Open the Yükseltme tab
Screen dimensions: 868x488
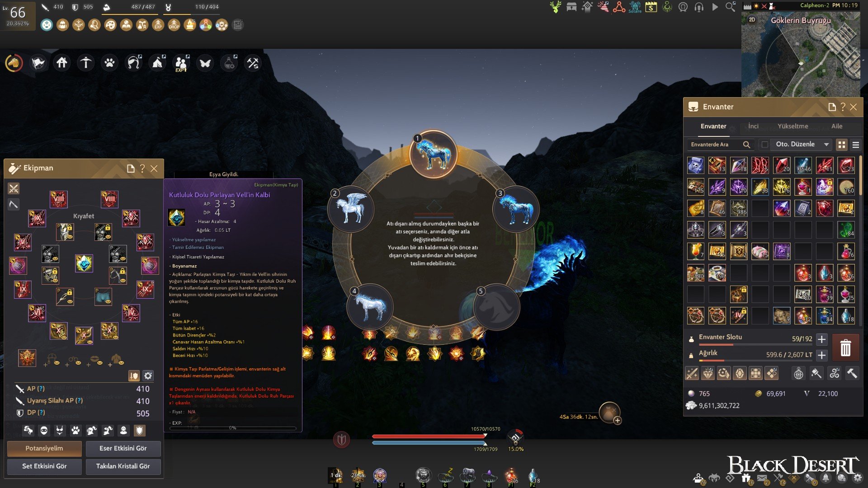(x=793, y=127)
